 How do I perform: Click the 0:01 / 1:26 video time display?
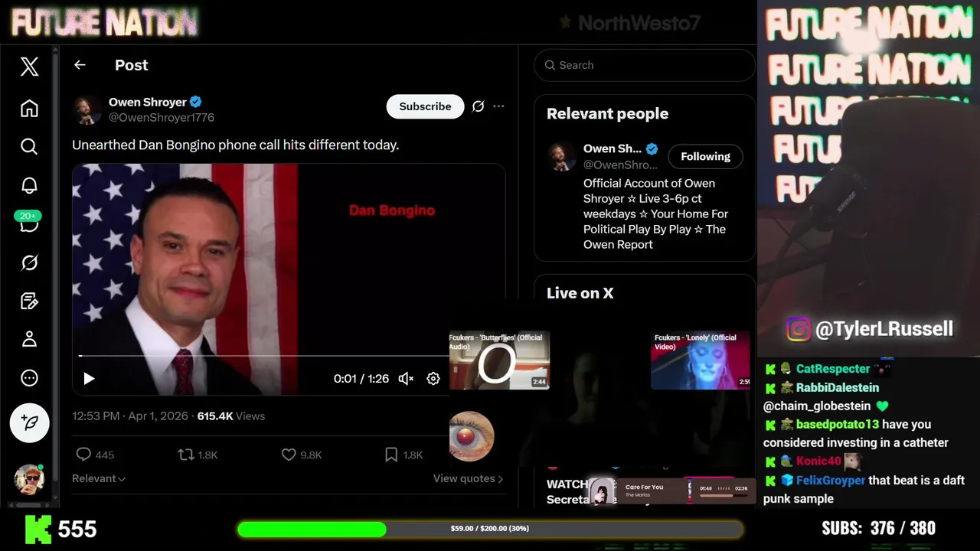(x=361, y=378)
